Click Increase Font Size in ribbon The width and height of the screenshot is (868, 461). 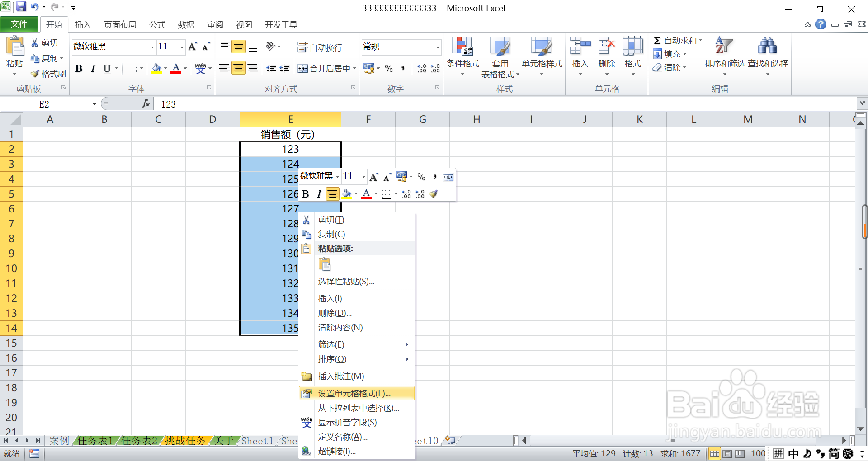point(193,47)
